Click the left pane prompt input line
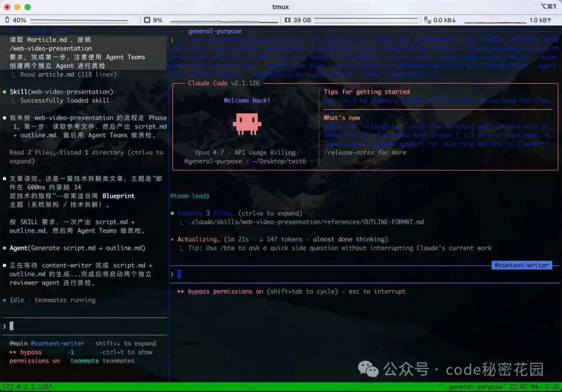This screenshot has height=392, width=562. coord(85,326)
